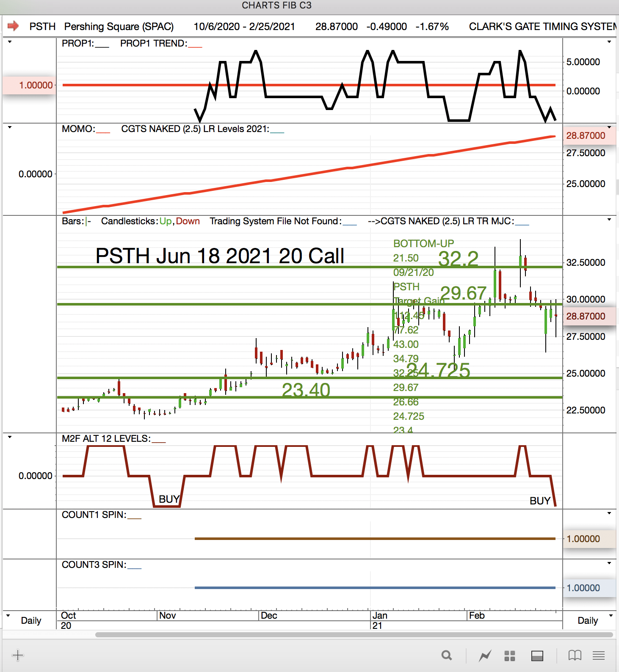The image size is (619, 672).
Task: Toggle the split panel icon
Action: pyautogui.click(x=537, y=656)
